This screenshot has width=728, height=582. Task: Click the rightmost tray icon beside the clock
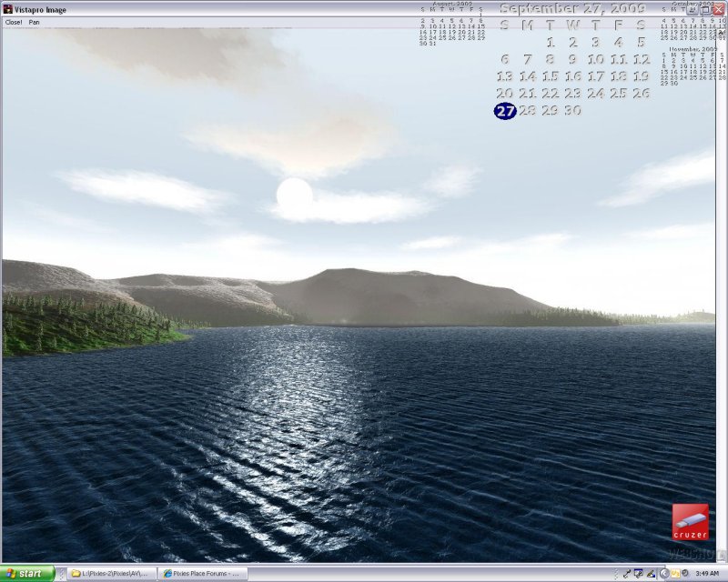[x=684, y=574]
